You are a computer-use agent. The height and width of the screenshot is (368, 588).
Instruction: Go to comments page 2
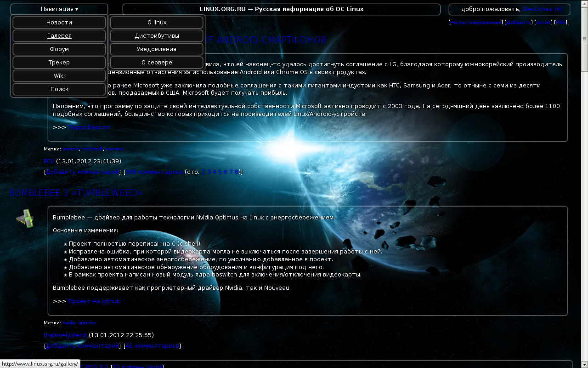(x=204, y=172)
